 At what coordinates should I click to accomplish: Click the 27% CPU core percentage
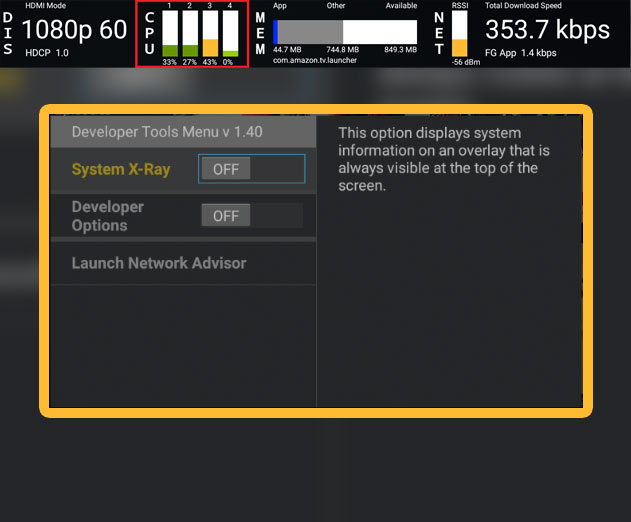(x=190, y=62)
